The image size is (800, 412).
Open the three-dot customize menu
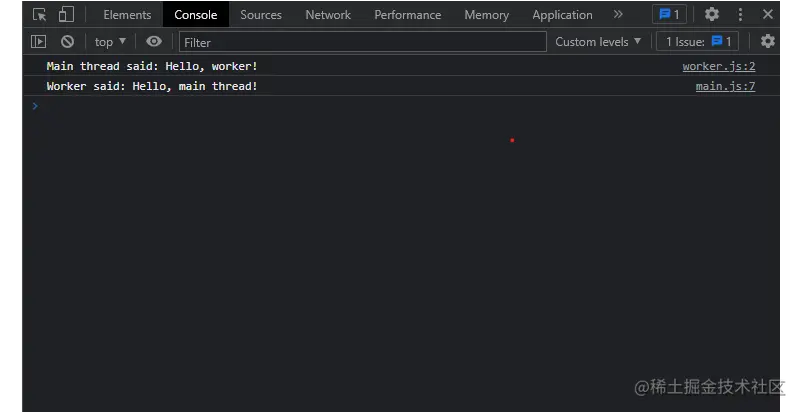pyautogui.click(x=740, y=14)
